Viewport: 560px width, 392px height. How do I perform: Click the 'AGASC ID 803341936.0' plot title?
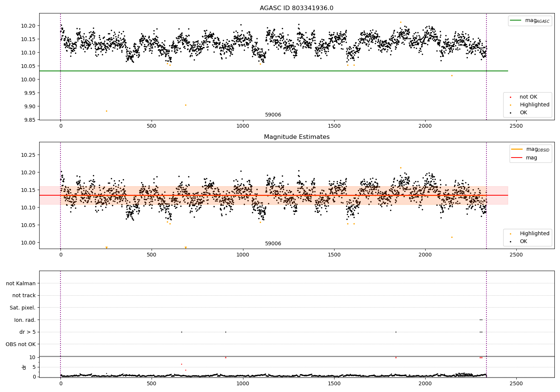[x=296, y=8]
